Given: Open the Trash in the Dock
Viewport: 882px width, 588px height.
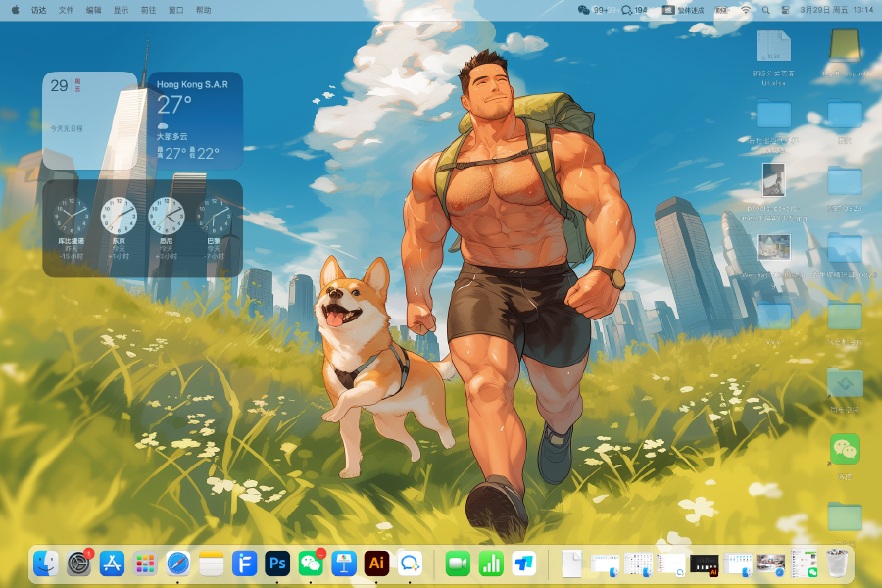Looking at the screenshot, I should (x=836, y=563).
